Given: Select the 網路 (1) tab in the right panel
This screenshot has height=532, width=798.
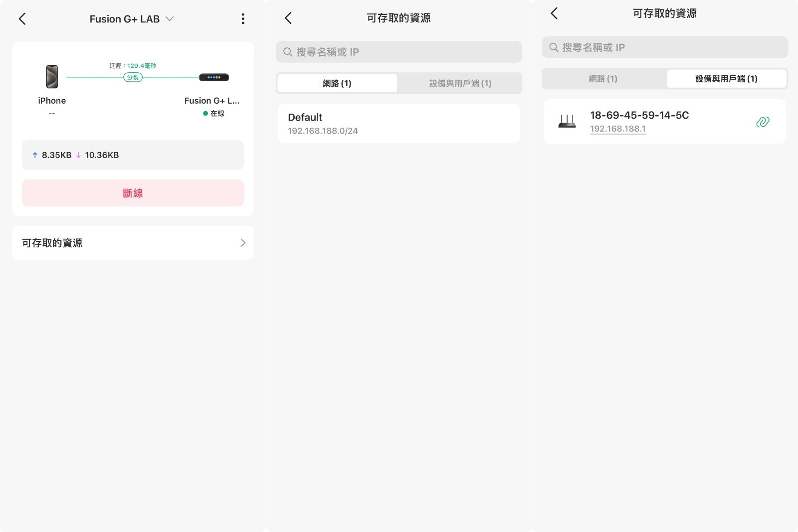Looking at the screenshot, I should [x=603, y=79].
